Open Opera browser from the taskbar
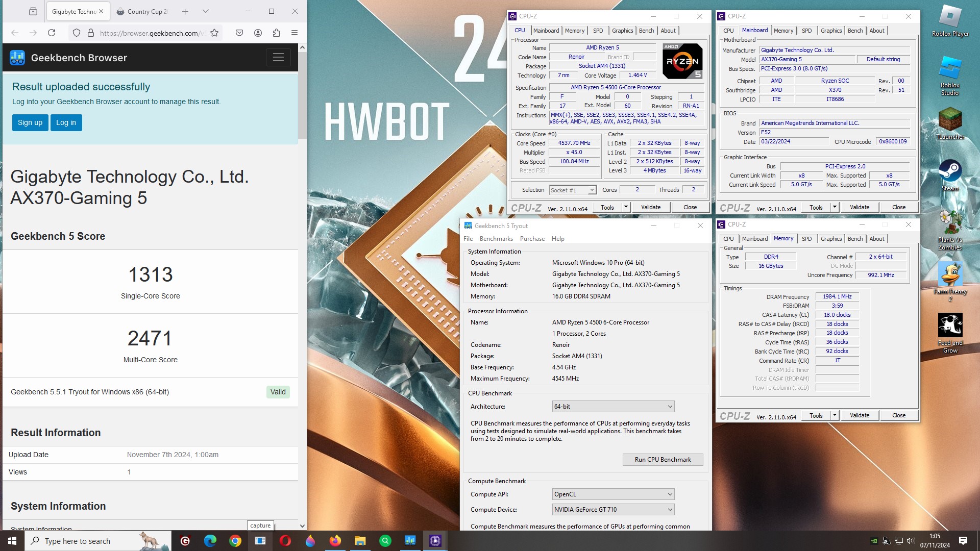The image size is (980, 551). 285,541
